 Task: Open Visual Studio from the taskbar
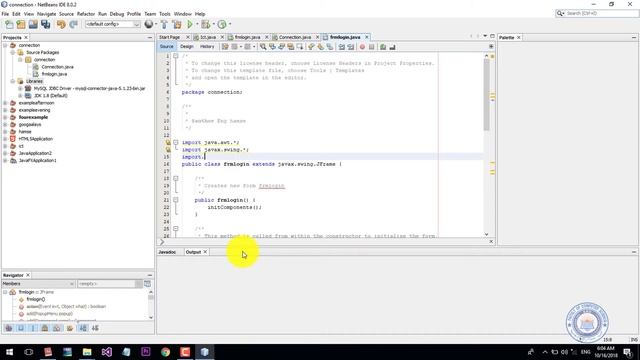pyautogui.click(x=107, y=352)
